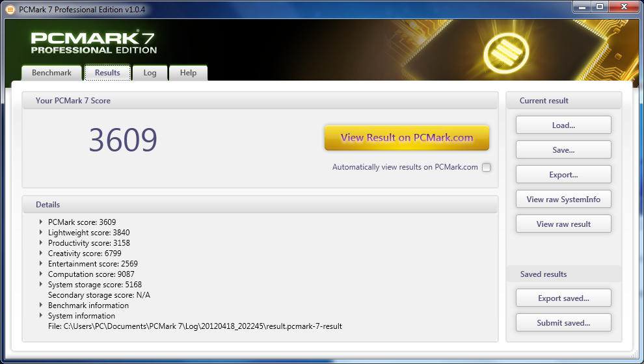Expand the Lightweight score row
Image resolution: width=644 pixels, height=364 pixels.
point(41,232)
